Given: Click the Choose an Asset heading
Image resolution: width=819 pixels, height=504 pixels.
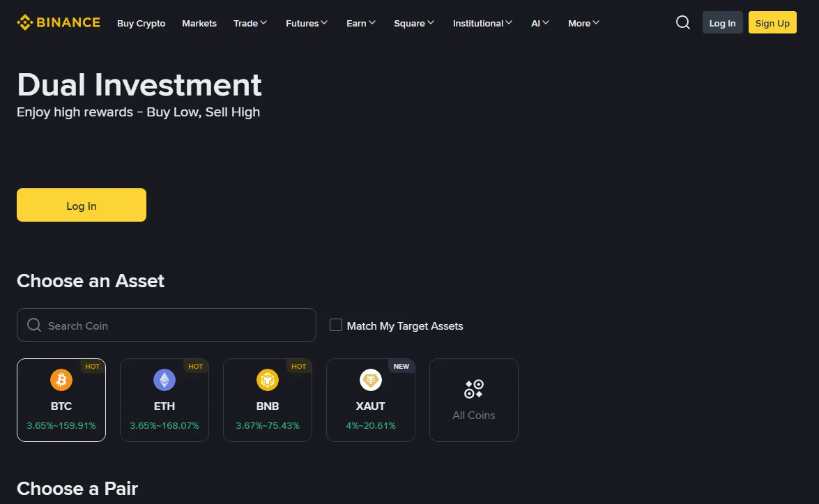Looking at the screenshot, I should tap(91, 281).
